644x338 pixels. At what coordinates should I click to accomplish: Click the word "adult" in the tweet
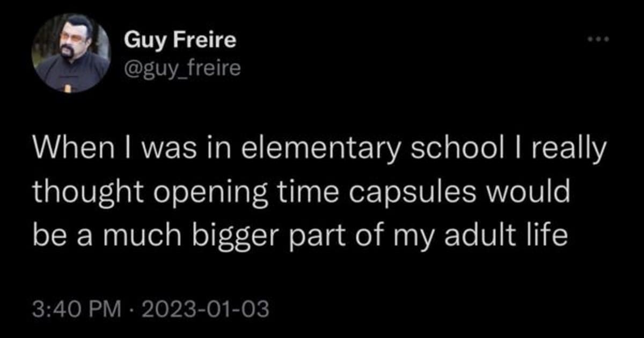tap(473, 236)
